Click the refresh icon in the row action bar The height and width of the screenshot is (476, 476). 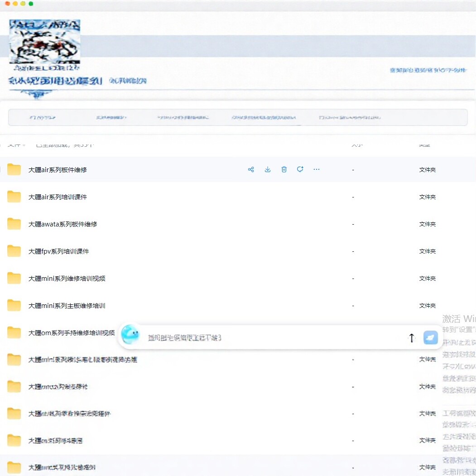click(300, 169)
